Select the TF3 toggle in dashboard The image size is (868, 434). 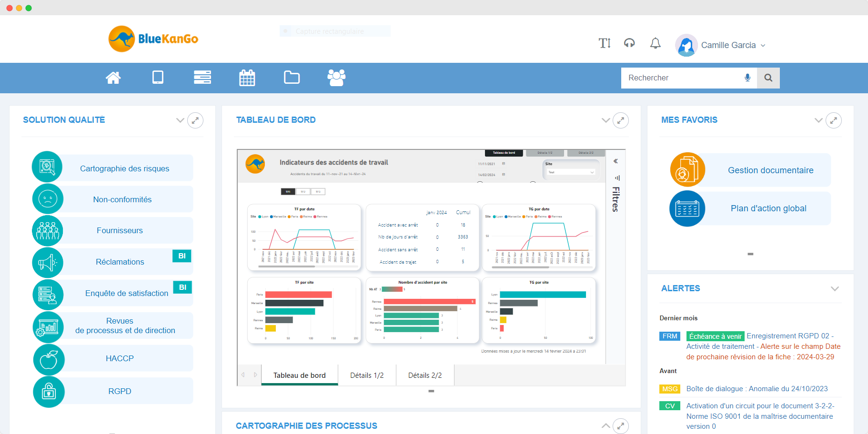(x=318, y=192)
